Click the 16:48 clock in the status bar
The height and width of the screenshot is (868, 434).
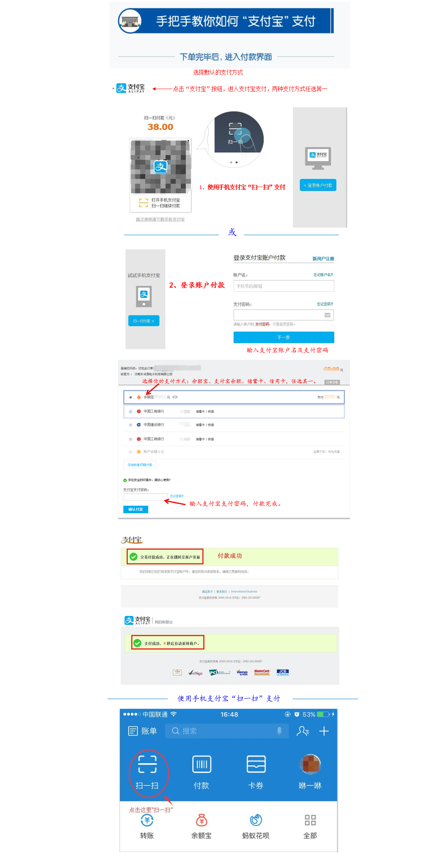[x=229, y=715]
